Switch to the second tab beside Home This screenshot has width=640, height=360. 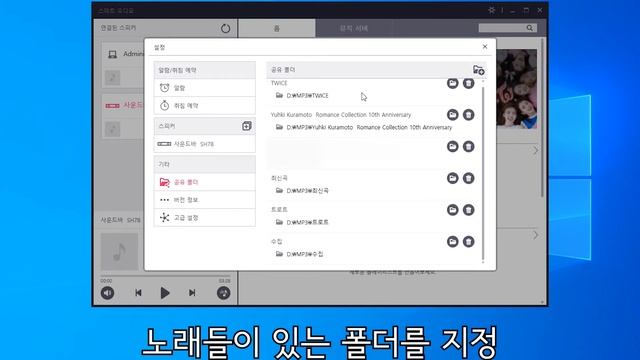(354, 28)
